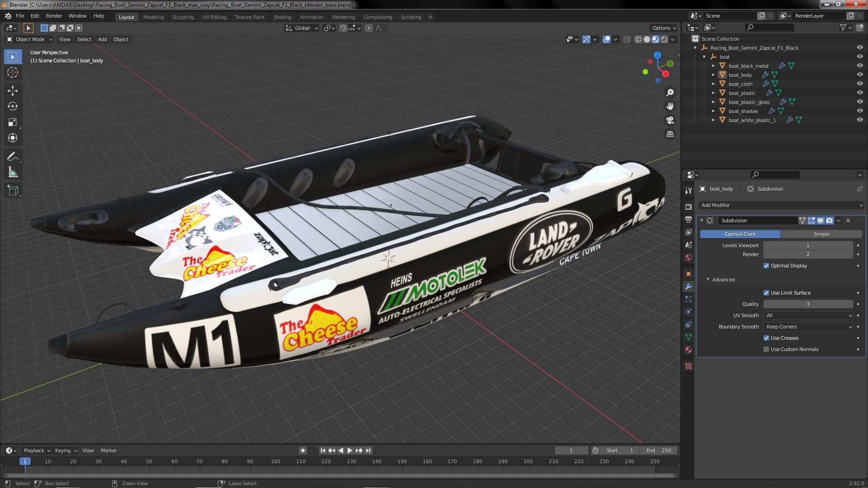Click the pan view hand icon
The height and width of the screenshot is (488, 868).
coord(670,106)
